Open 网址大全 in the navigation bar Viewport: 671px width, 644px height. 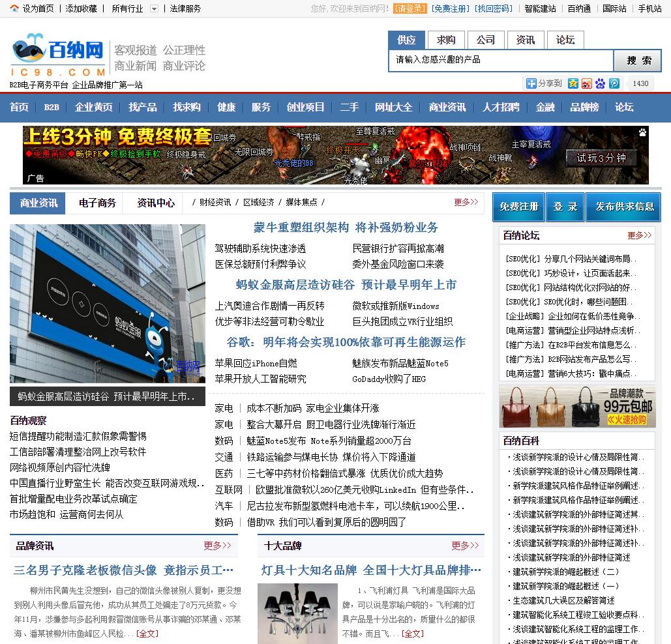pos(394,107)
